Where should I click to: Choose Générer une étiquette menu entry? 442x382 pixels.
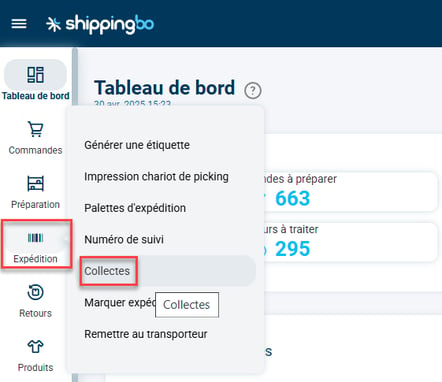pyautogui.click(x=137, y=145)
